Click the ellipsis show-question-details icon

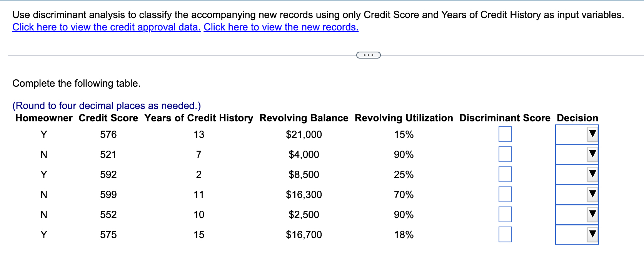point(368,55)
